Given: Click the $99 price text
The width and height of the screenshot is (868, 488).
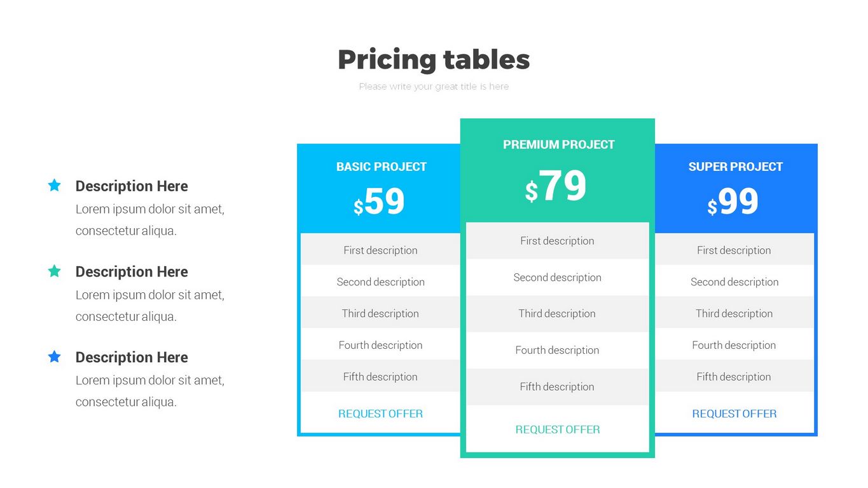Looking at the screenshot, I should pos(733,201).
